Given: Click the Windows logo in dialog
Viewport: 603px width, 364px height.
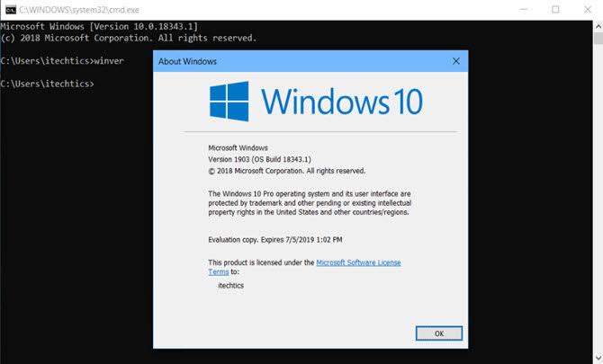Looking at the screenshot, I should pyautogui.click(x=229, y=102).
